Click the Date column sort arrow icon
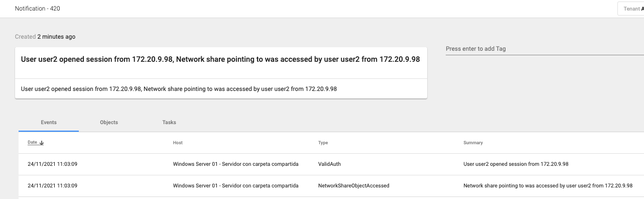Screen dimensions: 644x199 (x=42, y=143)
